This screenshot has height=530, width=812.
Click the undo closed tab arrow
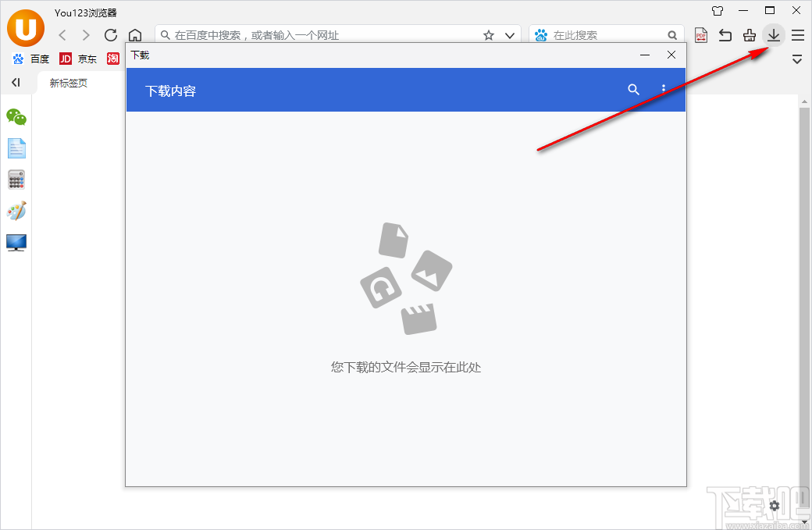click(725, 35)
